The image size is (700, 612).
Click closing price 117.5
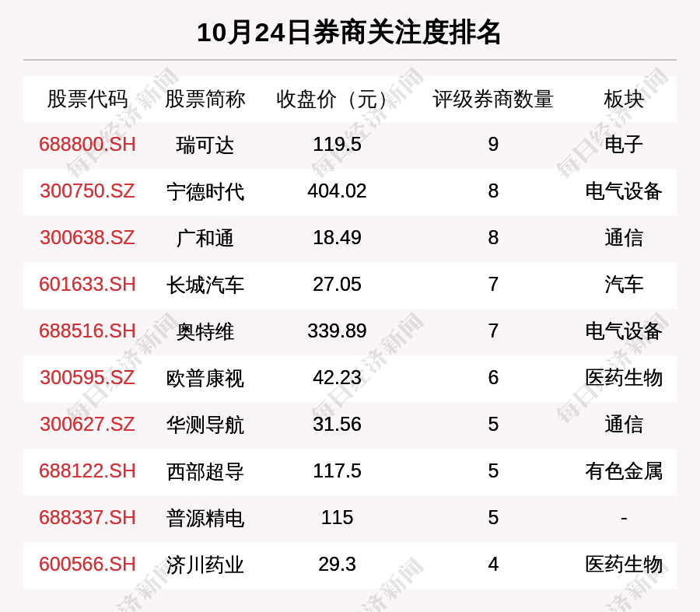tap(337, 471)
